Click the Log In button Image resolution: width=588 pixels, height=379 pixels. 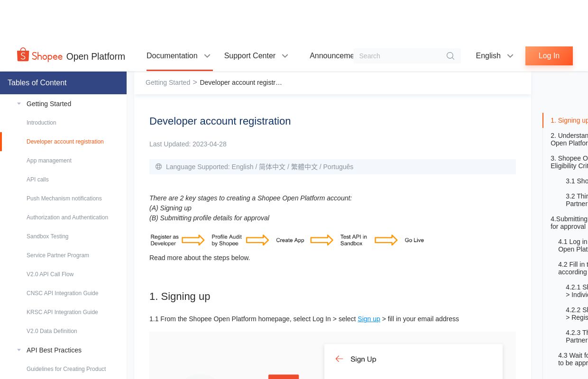[x=549, y=56]
